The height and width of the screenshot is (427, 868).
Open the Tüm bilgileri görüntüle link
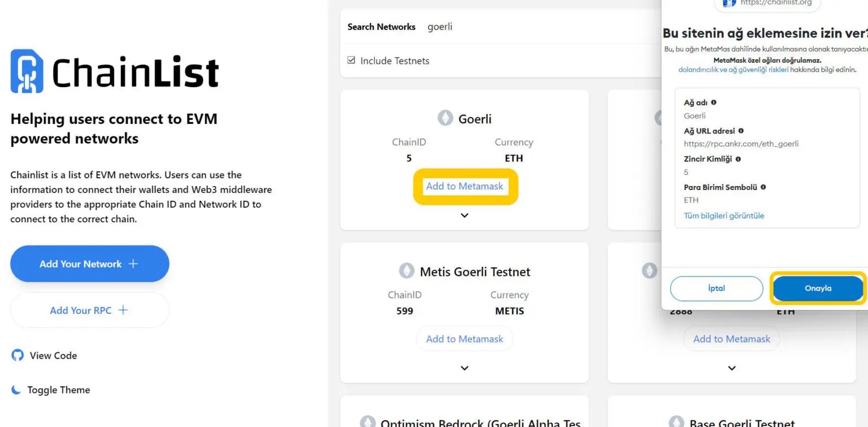pos(724,215)
